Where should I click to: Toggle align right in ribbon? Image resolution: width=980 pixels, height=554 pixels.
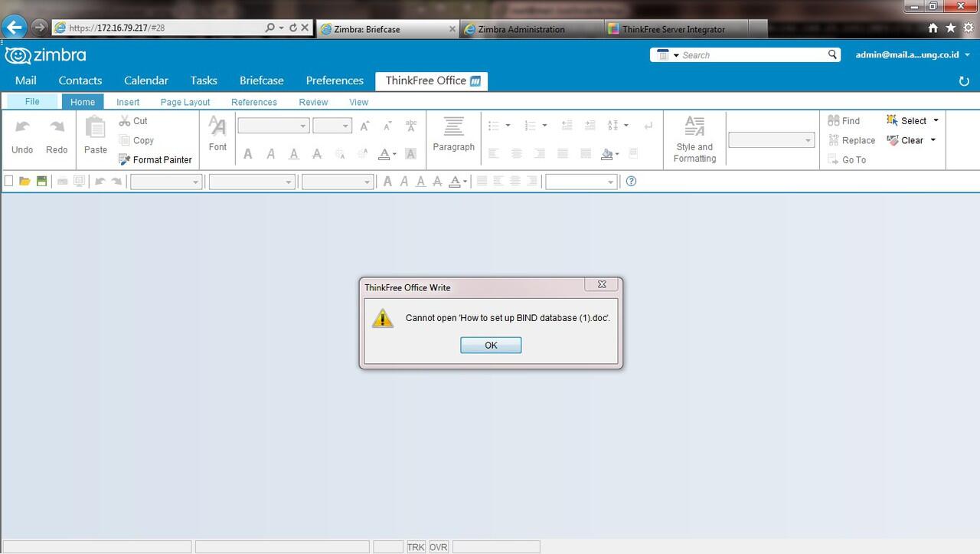pyautogui.click(x=540, y=154)
